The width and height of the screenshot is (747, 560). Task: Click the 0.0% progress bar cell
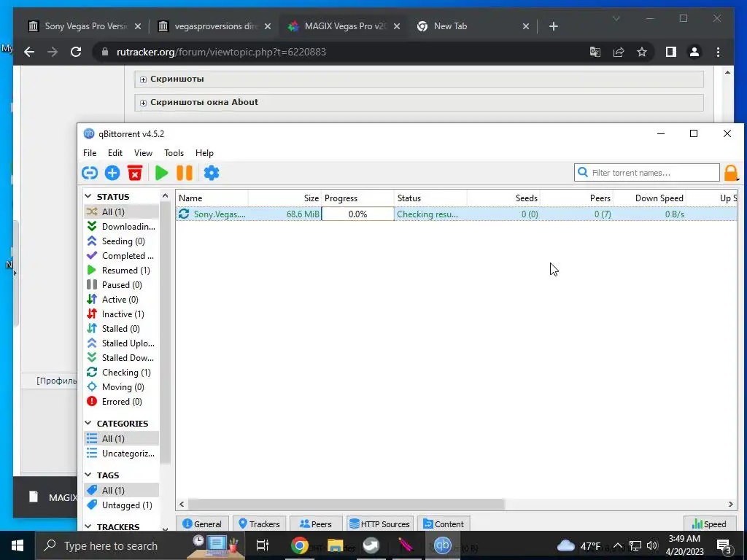pos(357,214)
